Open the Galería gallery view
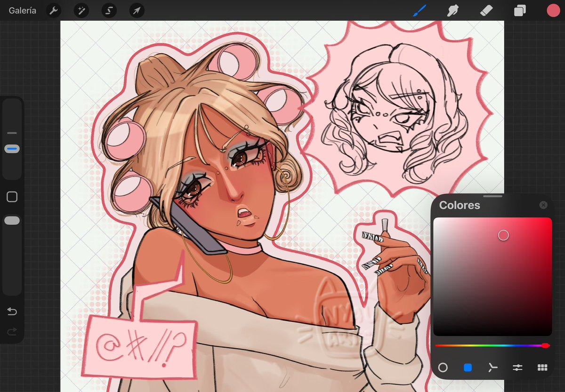Image resolution: width=565 pixels, height=392 pixels. (x=22, y=10)
